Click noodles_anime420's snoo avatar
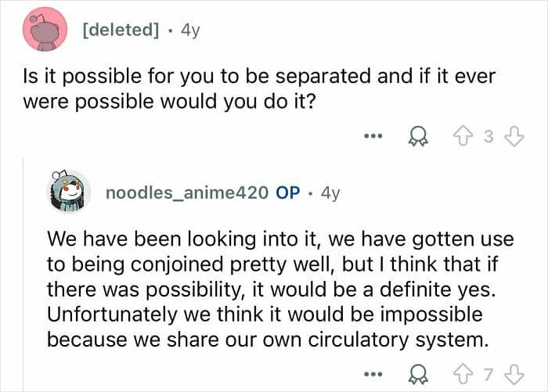This screenshot has width=548, height=392. (x=69, y=192)
